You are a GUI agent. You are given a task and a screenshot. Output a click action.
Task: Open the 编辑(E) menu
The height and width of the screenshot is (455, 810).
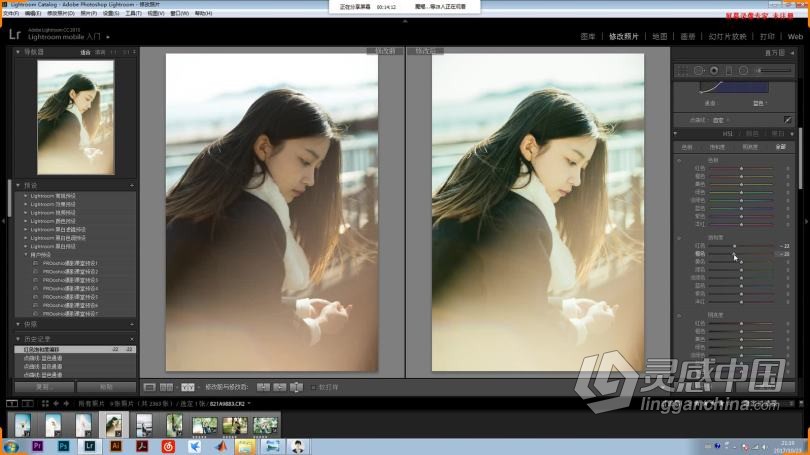click(x=33, y=13)
